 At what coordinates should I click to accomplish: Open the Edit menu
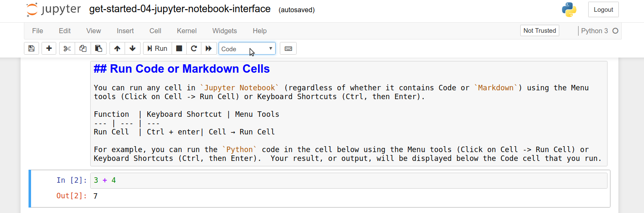[x=65, y=31]
